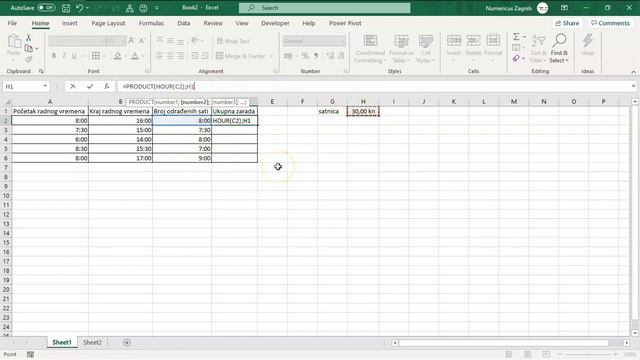This screenshot has width=640, height=360.
Task: Open Find & Select menu
Action: [x=559, y=49]
